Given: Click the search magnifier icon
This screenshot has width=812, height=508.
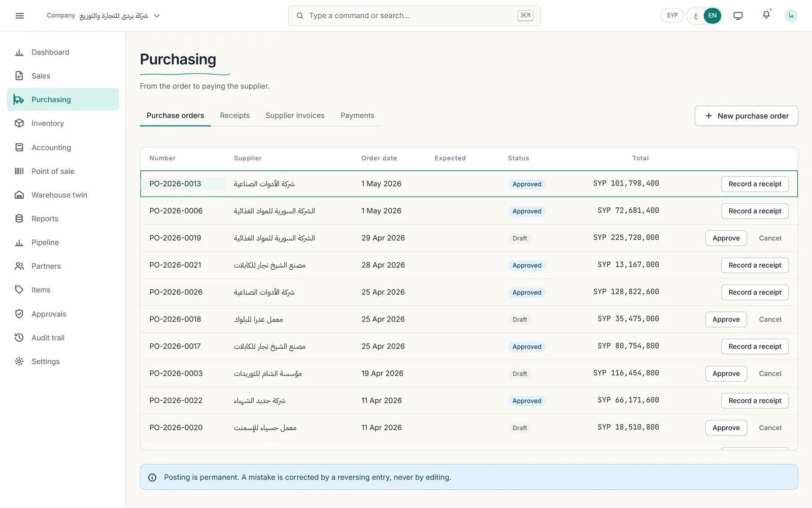Looking at the screenshot, I should (x=300, y=16).
